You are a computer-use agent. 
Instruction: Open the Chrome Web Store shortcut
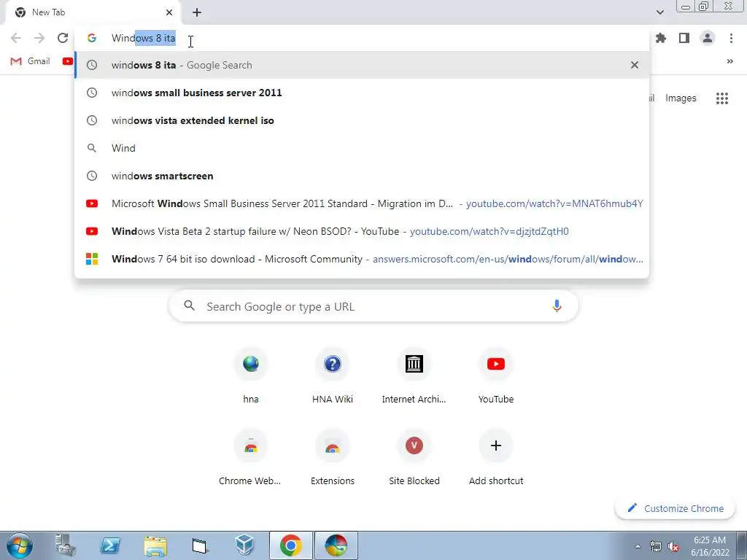[x=251, y=458]
